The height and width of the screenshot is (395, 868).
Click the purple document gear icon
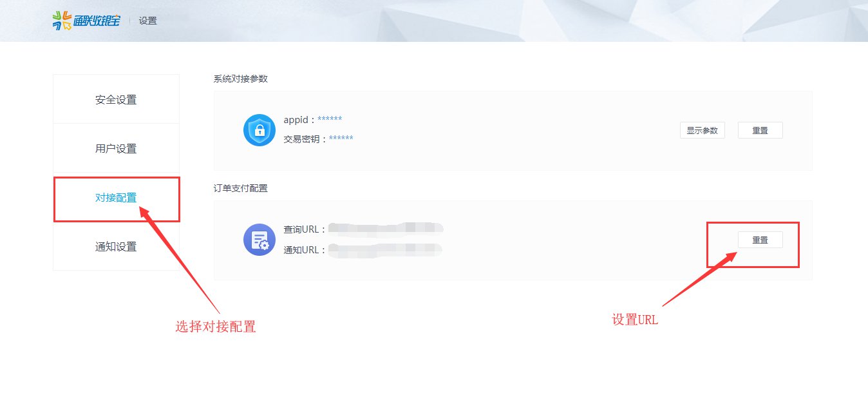point(259,240)
